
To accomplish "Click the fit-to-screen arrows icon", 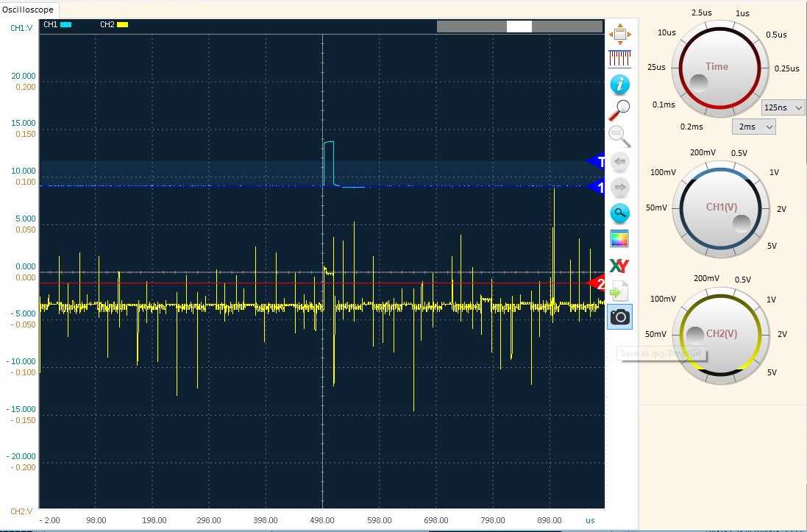I will 619,33.
